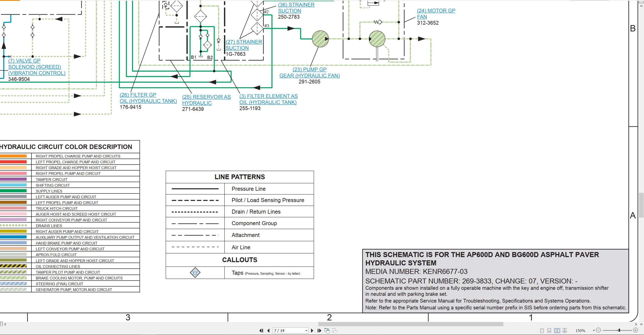The image size is (644, 335).
Task: Click the part number 346-9504
Action: point(19,79)
